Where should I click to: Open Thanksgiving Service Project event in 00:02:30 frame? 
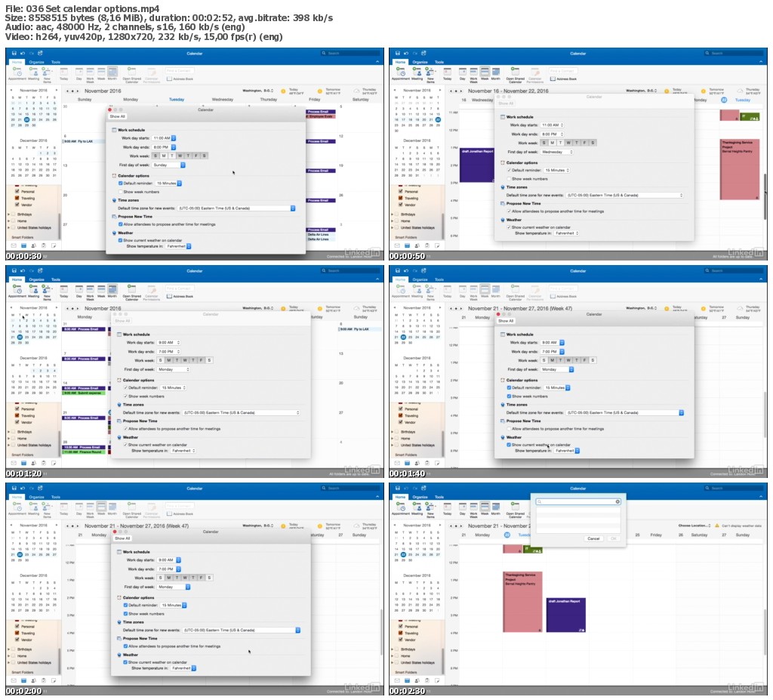click(522, 602)
